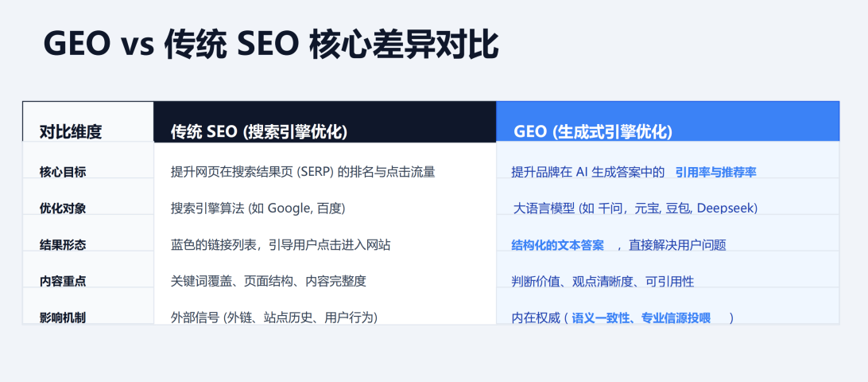Click the "直接解决用户问题" text in the GEO column
Image resolution: width=868 pixels, height=382 pixels.
pos(677,245)
